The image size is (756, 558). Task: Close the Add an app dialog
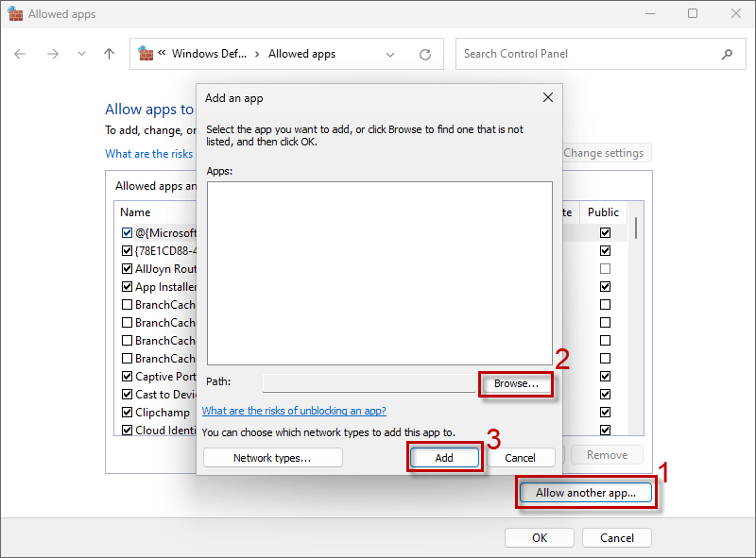(x=548, y=97)
